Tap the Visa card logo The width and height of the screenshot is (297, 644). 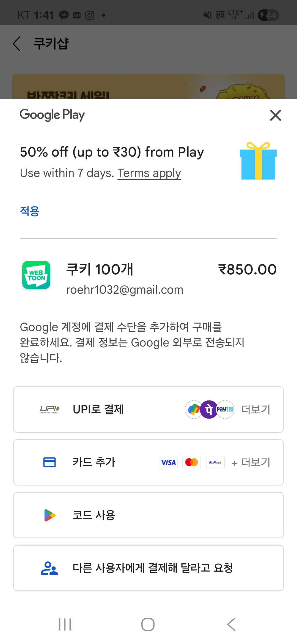click(168, 462)
